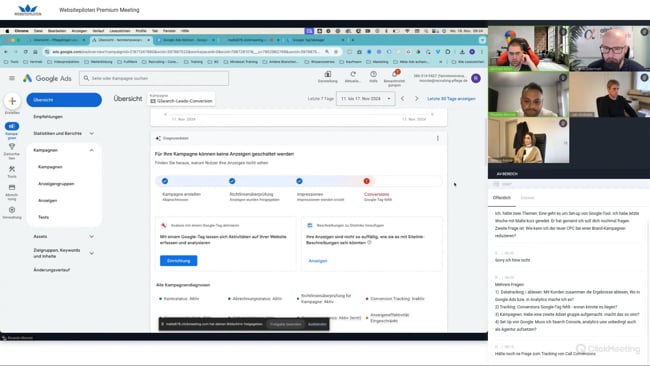Click the Chrome downloads icon
Viewport: 650px width, 366px height.
tap(462, 52)
